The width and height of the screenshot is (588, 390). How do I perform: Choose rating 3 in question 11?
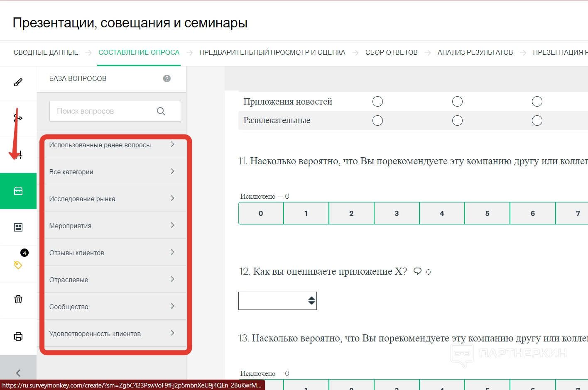pyautogui.click(x=397, y=213)
